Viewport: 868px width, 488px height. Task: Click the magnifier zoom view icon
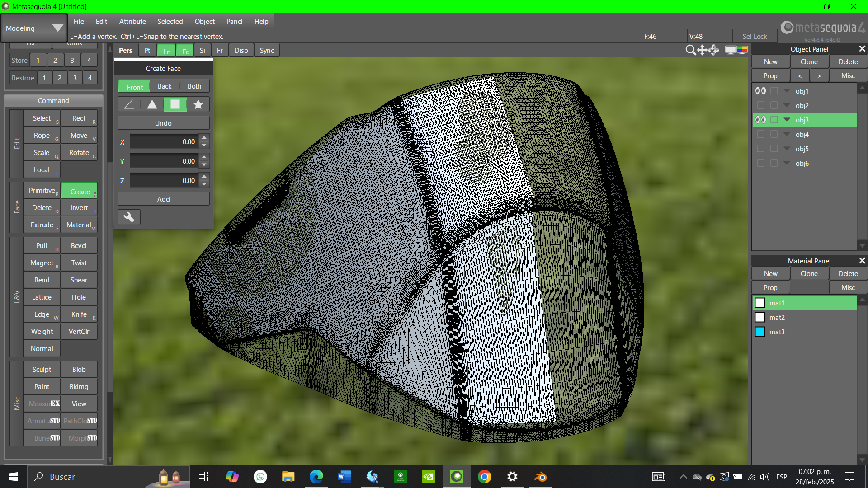[690, 50]
